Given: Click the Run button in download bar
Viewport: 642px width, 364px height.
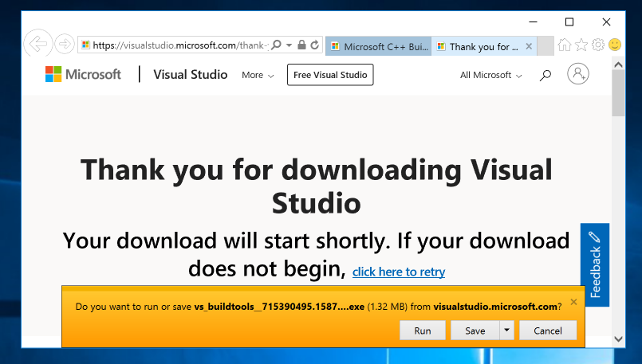Looking at the screenshot, I should click(423, 331).
